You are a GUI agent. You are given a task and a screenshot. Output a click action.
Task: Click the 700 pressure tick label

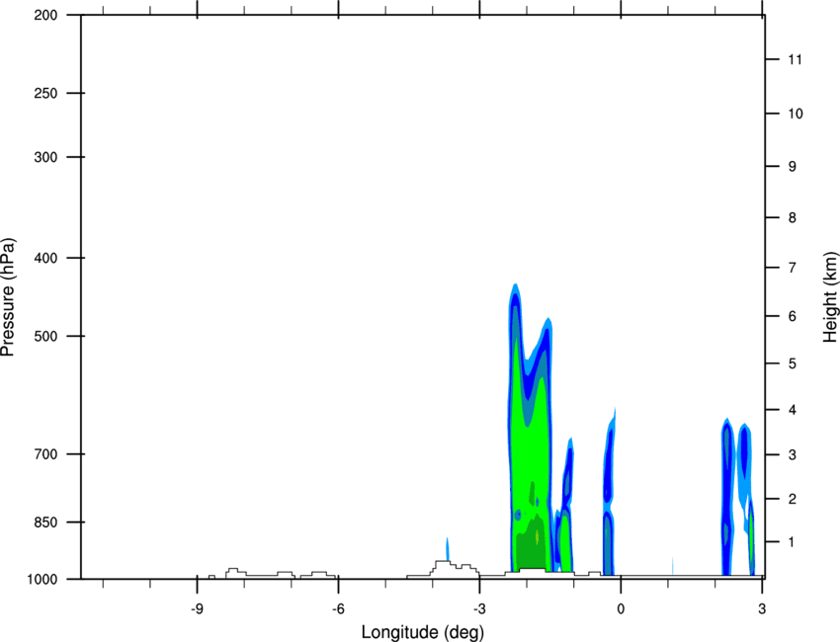coord(45,454)
